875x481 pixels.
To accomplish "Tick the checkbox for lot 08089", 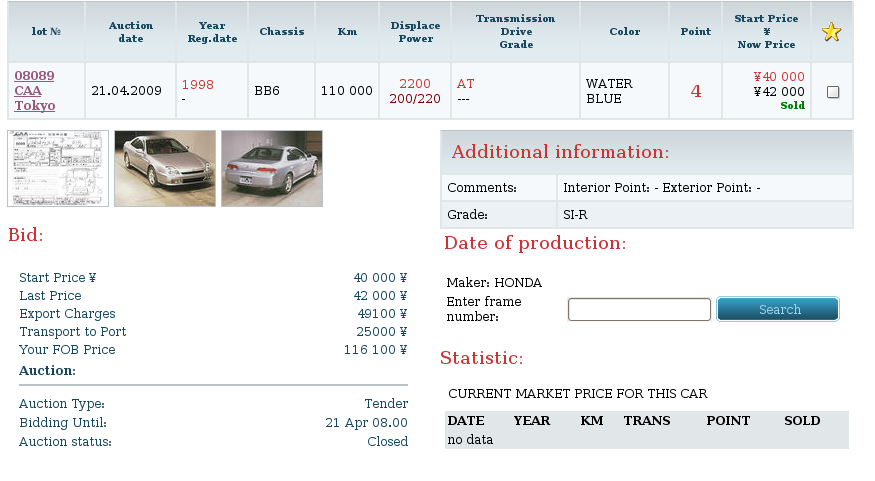I will 833,92.
